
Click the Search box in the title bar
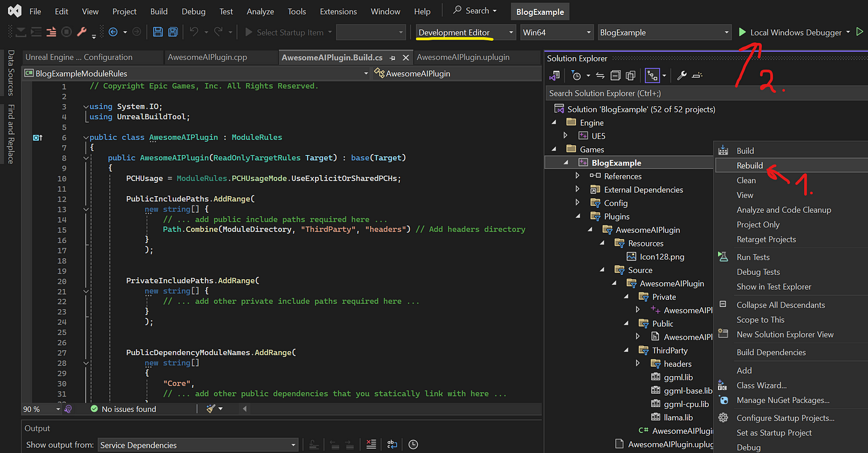coord(476,11)
